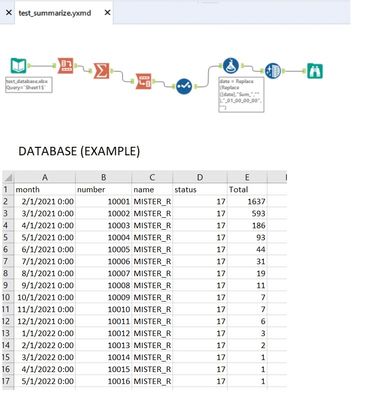Click the cell '10/1/2021 0:00'
Image resolution: width=375 pixels, height=400 pixels.
click(45, 297)
